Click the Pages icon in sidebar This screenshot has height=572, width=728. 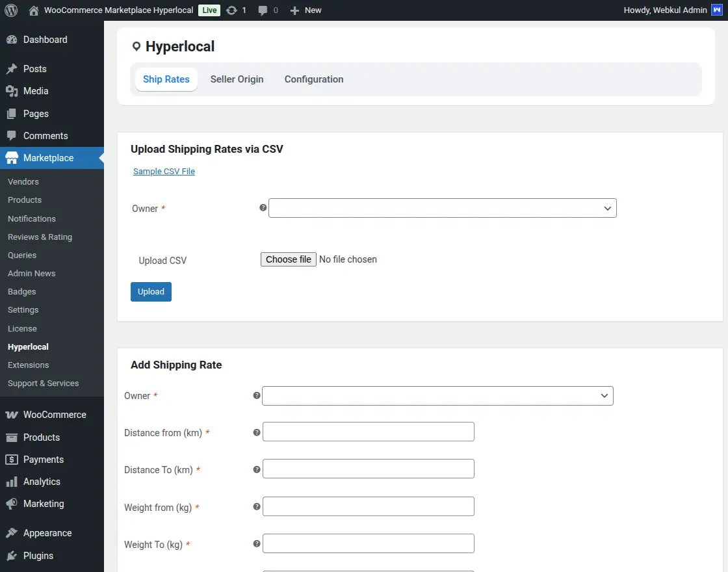[12, 114]
